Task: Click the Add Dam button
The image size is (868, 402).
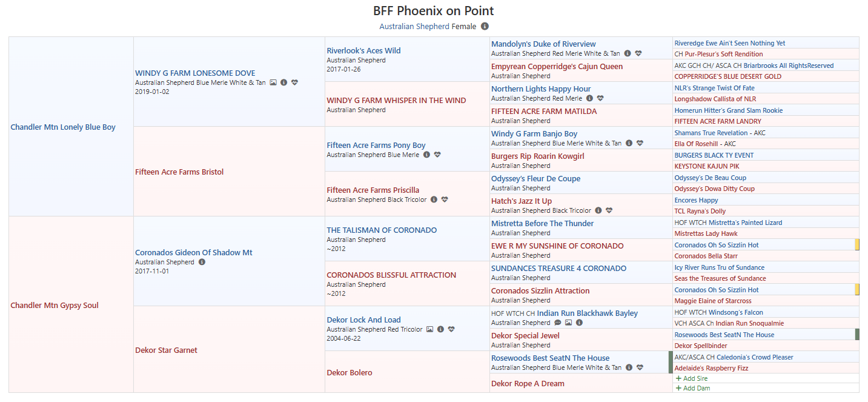Action: coord(693,388)
